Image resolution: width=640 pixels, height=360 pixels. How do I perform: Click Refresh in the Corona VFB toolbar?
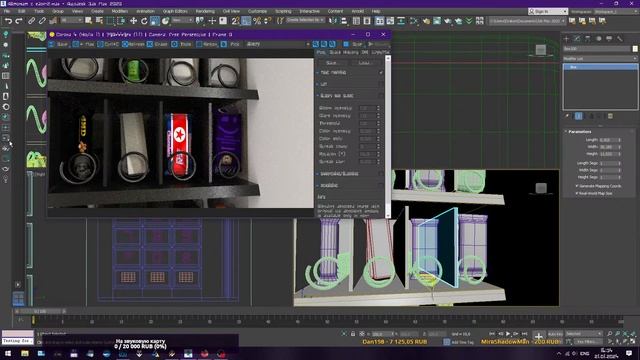tap(133, 44)
